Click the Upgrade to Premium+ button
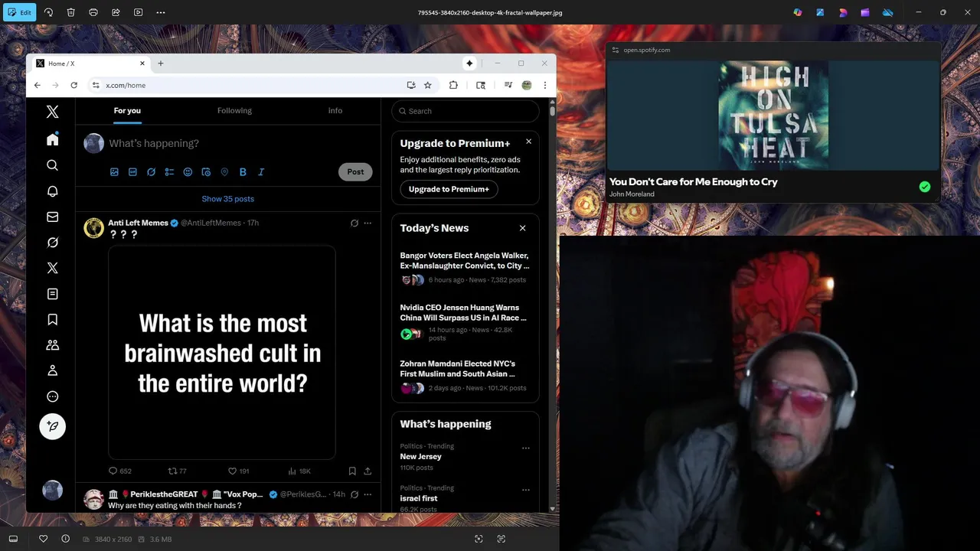 click(x=449, y=189)
